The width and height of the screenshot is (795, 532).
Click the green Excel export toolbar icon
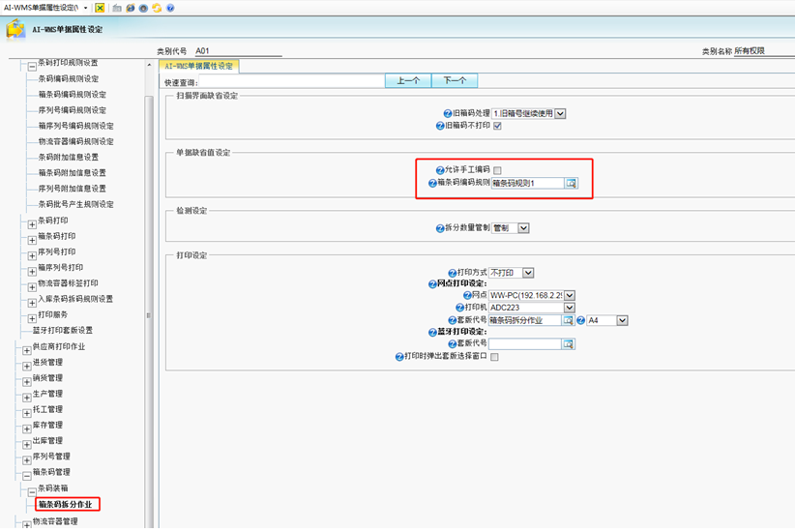(x=100, y=8)
